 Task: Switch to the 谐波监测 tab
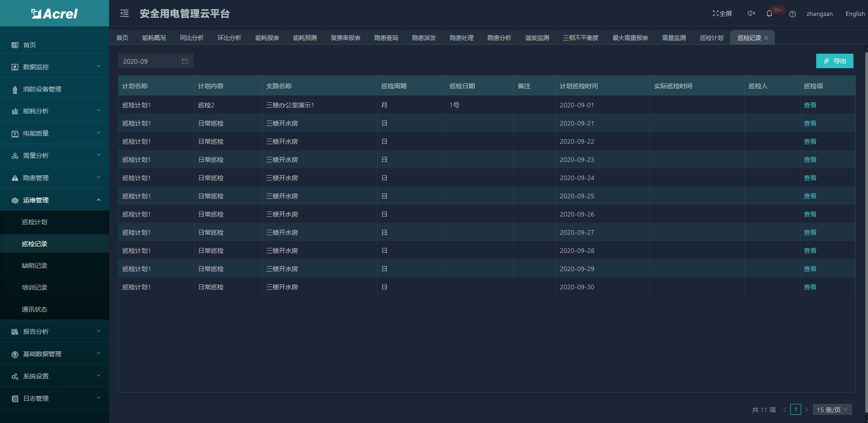coord(537,38)
